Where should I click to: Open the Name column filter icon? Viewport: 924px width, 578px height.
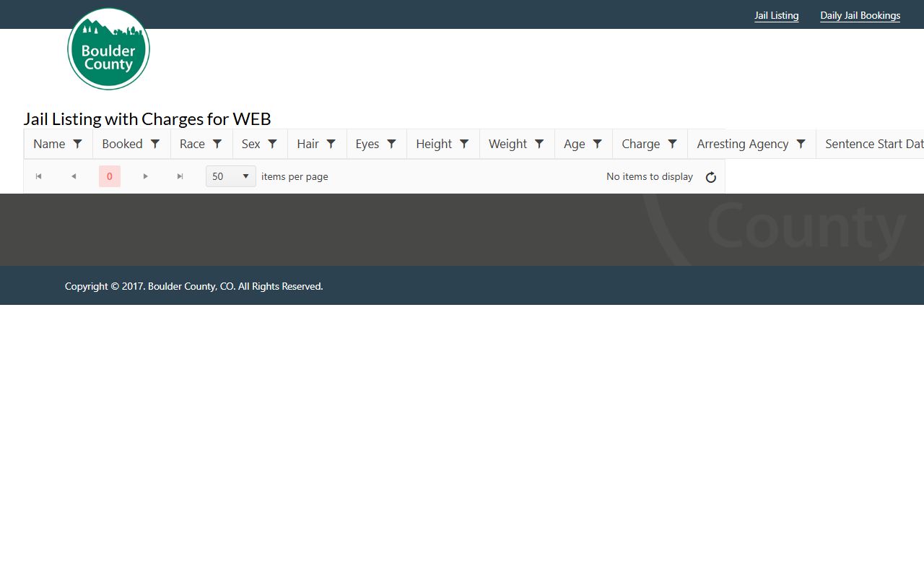tap(78, 144)
